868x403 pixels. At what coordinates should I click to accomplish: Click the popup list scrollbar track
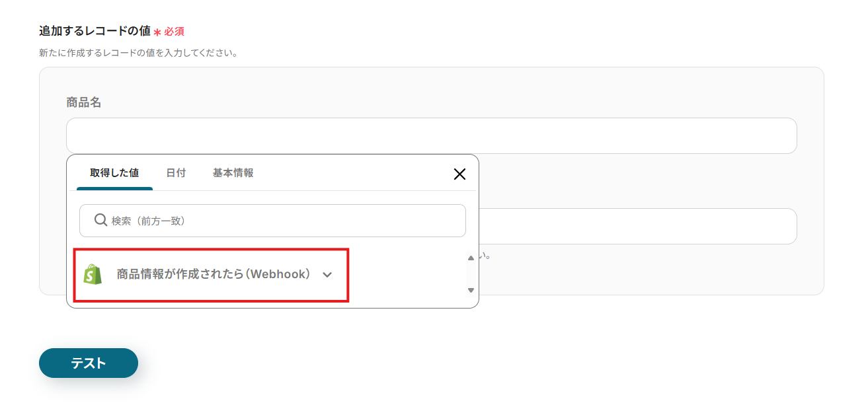coord(471,274)
